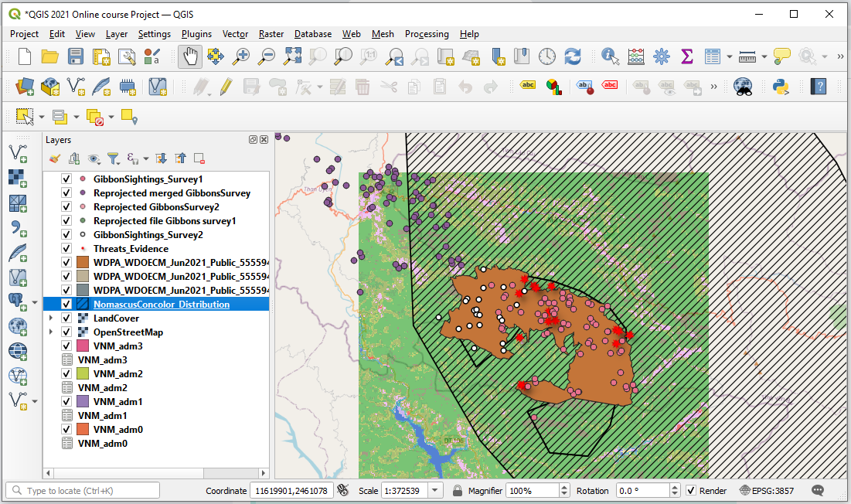851x504 pixels.
Task: Select the Pan Map hand tool
Action: pyautogui.click(x=190, y=56)
